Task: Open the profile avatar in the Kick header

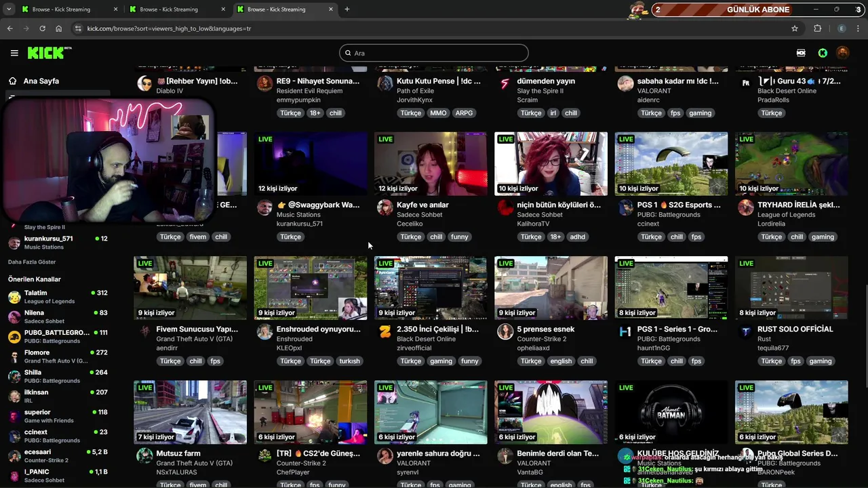Action: (x=842, y=53)
